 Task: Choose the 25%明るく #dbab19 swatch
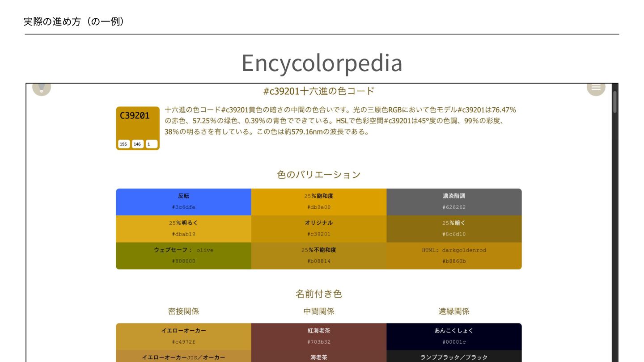(183, 229)
